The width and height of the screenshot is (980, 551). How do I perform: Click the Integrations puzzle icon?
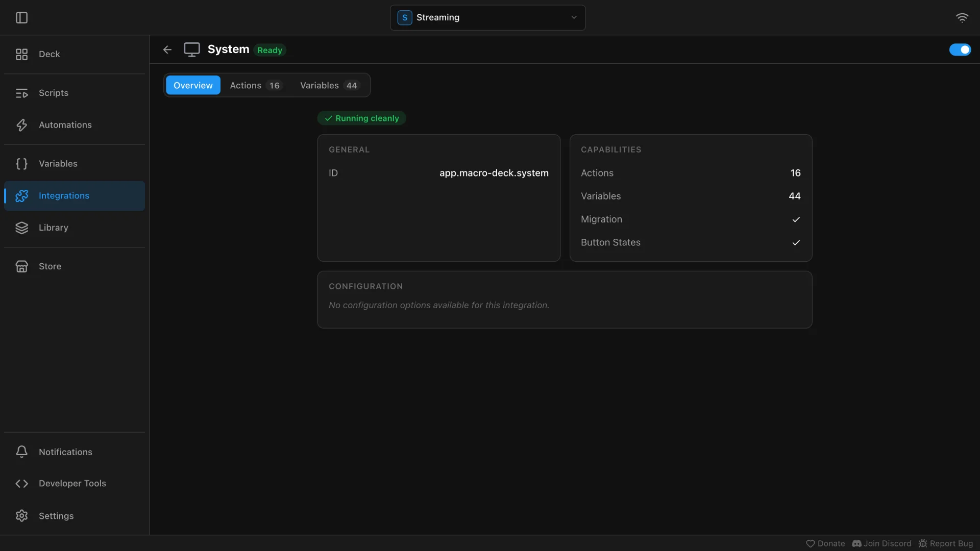coord(21,196)
